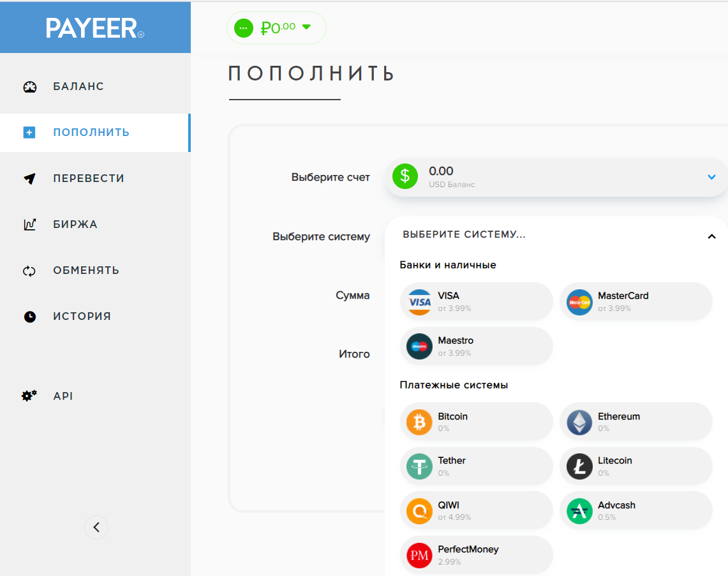Click the PAYEER logo
The width and height of the screenshot is (728, 576).
click(x=94, y=28)
